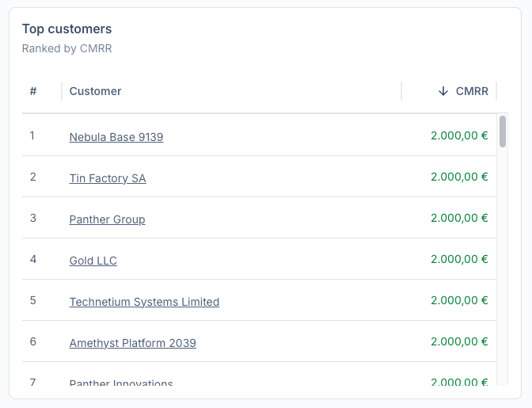The width and height of the screenshot is (532, 408).
Task: Go to the Panther Group customer page
Action: (107, 219)
